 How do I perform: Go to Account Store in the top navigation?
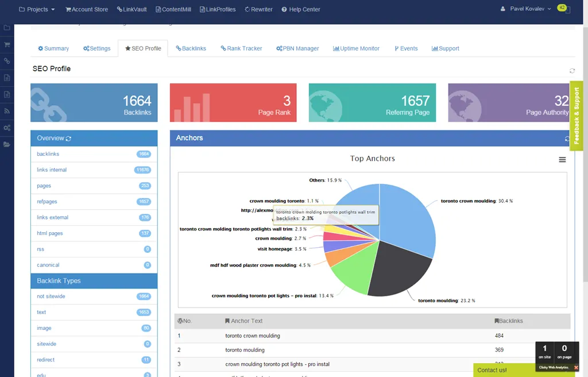[x=87, y=9]
